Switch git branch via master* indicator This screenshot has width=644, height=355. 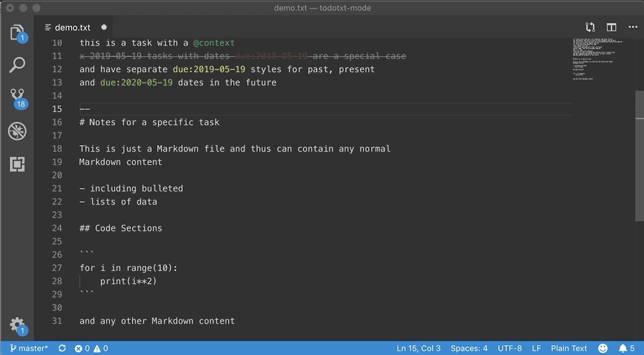pyautogui.click(x=28, y=348)
